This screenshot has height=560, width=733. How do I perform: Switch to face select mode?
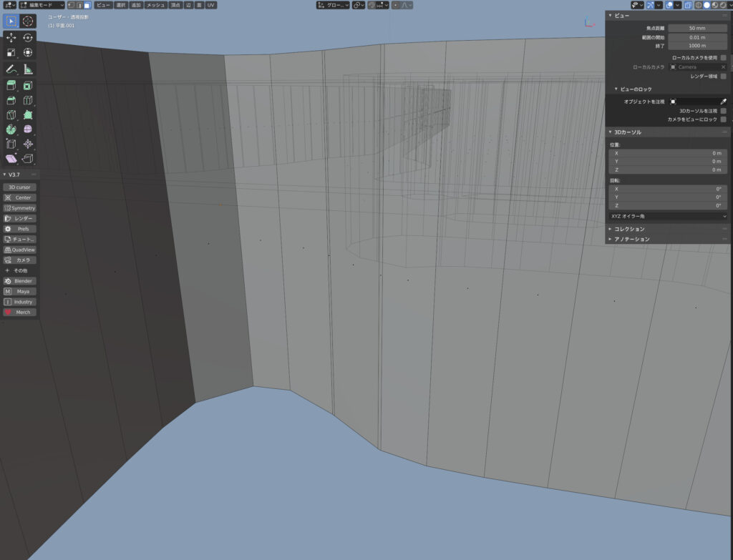point(87,5)
